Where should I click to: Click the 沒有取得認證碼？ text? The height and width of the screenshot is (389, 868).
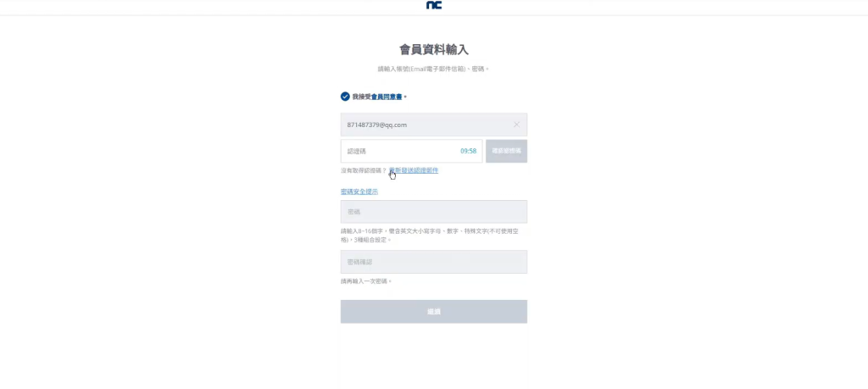tap(364, 170)
